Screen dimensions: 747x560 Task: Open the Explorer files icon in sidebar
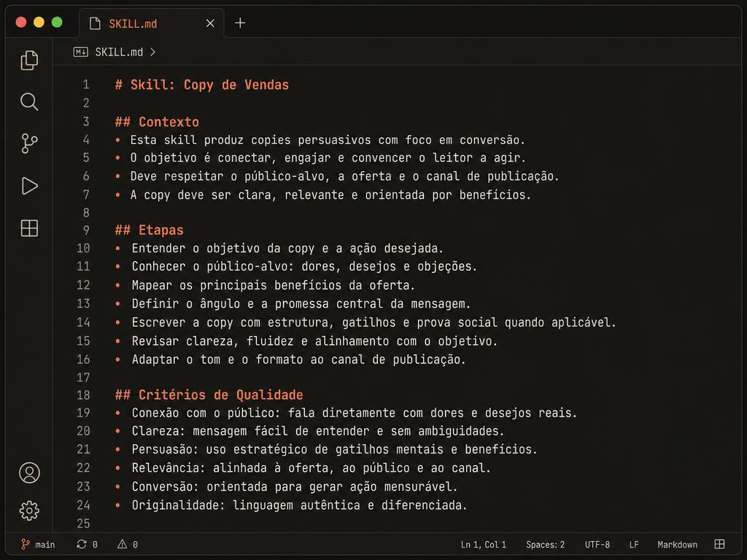tap(29, 61)
